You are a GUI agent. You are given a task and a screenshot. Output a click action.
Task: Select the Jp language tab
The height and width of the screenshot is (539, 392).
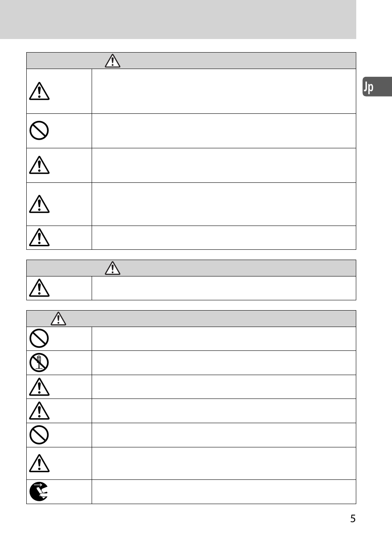click(x=376, y=87)
